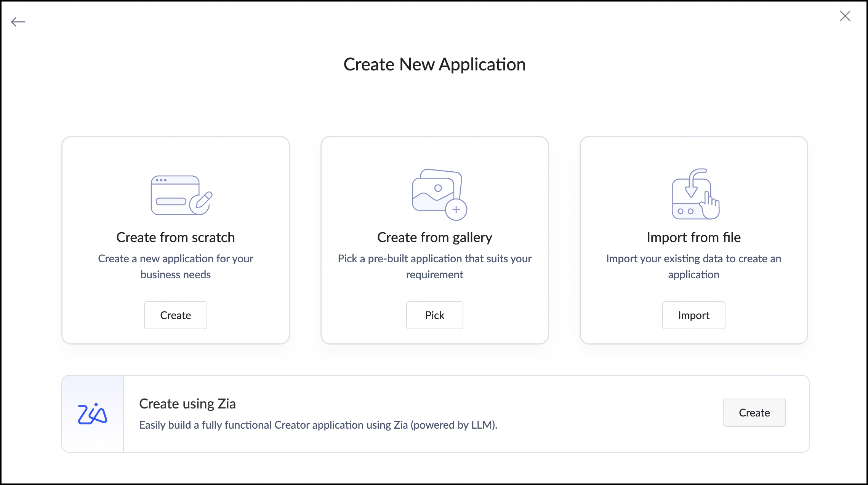Click the plus badge on gallery icon
This screenshot has height=485, width=868.
point(456,210)
